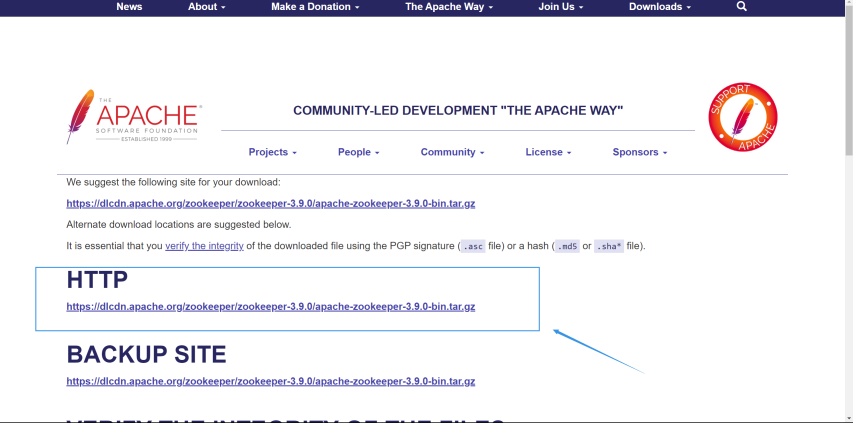
Task: Open the People dropdown menu
Action: 358,152
